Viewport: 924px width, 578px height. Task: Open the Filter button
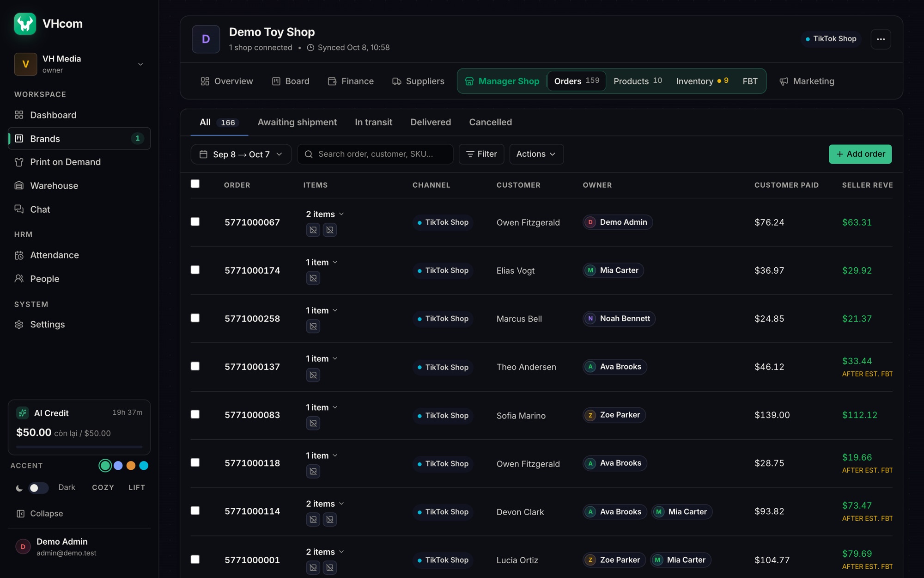coord(481,154)
